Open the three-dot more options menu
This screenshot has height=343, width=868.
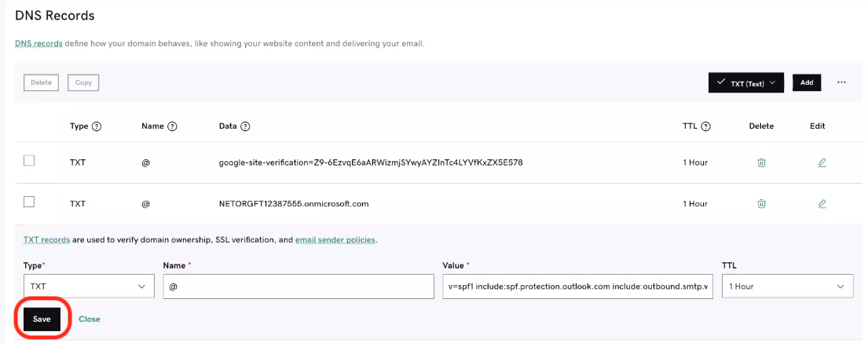(841, 82)
